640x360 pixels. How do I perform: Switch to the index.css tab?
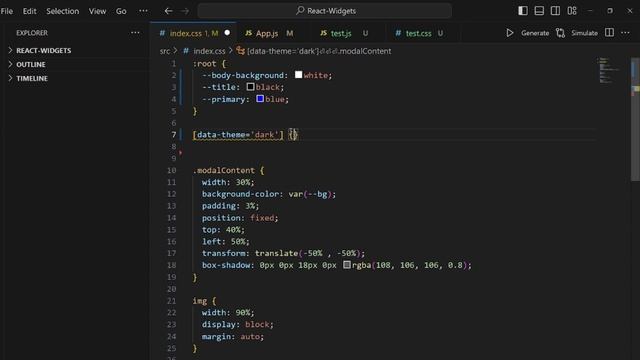[194, 33]
